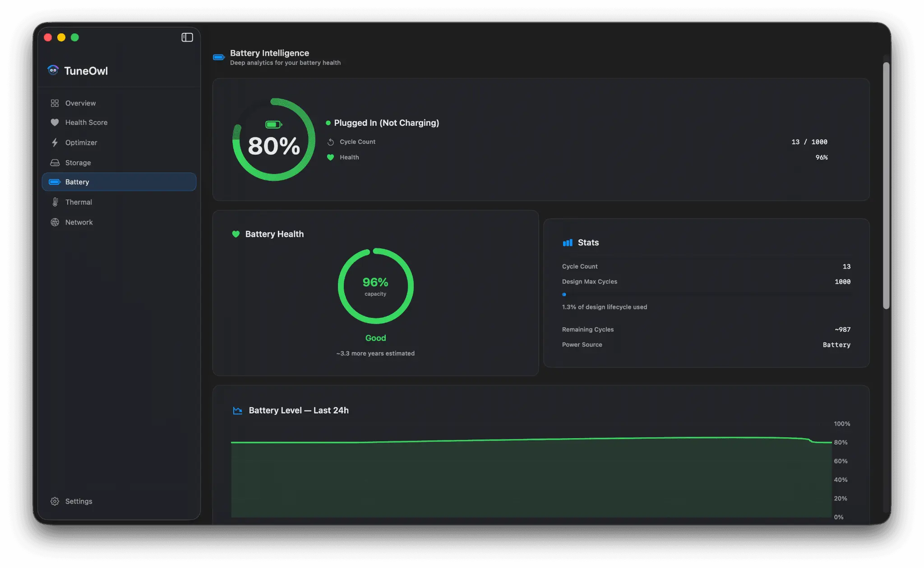Click 'Deep analytics for your battery health' subtitle

point(285,63)
